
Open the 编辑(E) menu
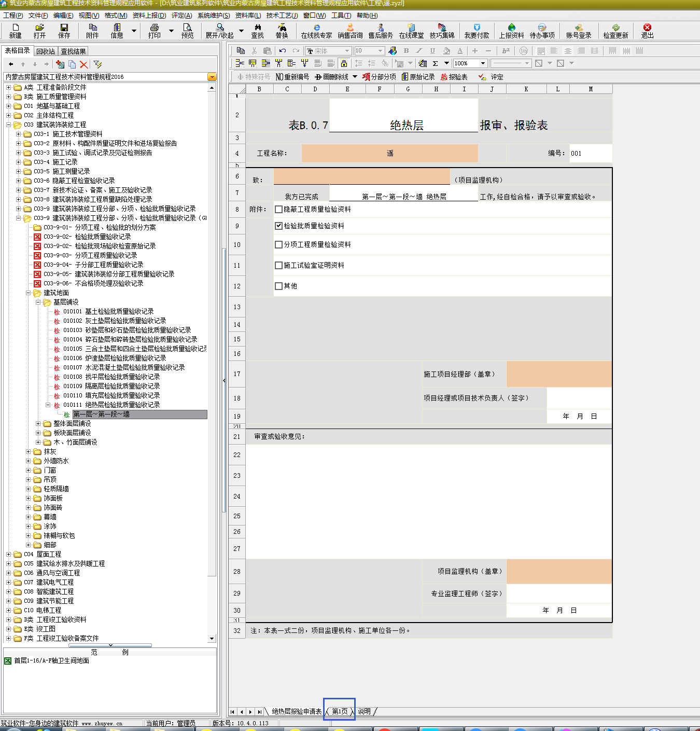(x=63, y=16)
